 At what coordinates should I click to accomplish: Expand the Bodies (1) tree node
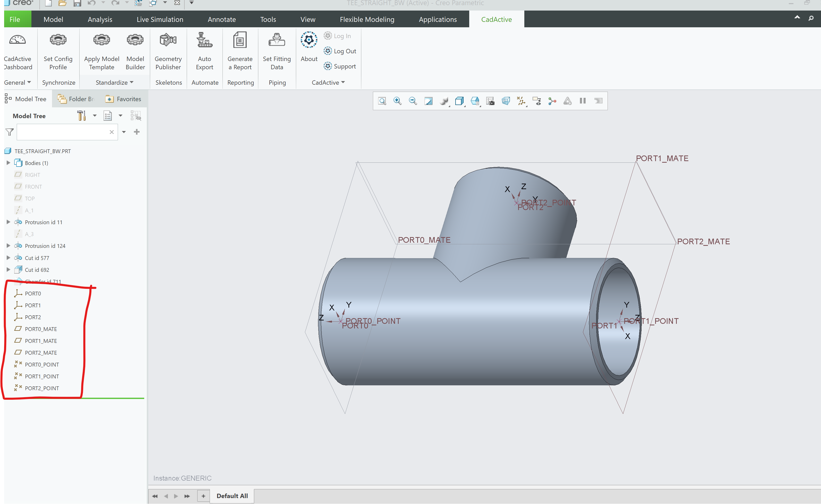coord(9,163)
